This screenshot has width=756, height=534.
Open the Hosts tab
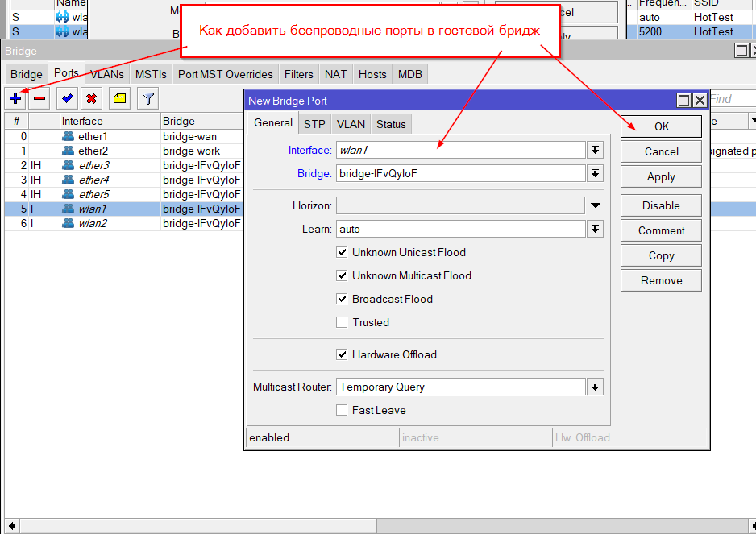pyautogui.click(x=372, y=74)
